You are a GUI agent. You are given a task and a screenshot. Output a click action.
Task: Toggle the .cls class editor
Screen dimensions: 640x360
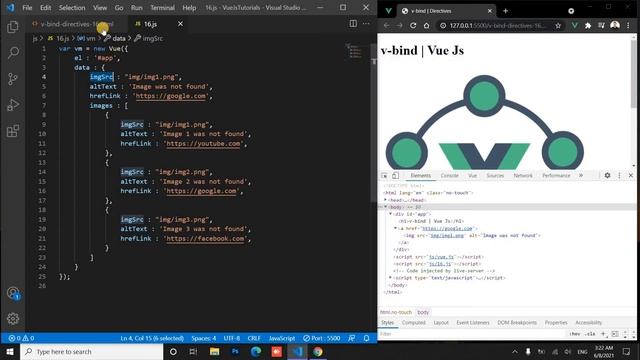tap(590, 334)
